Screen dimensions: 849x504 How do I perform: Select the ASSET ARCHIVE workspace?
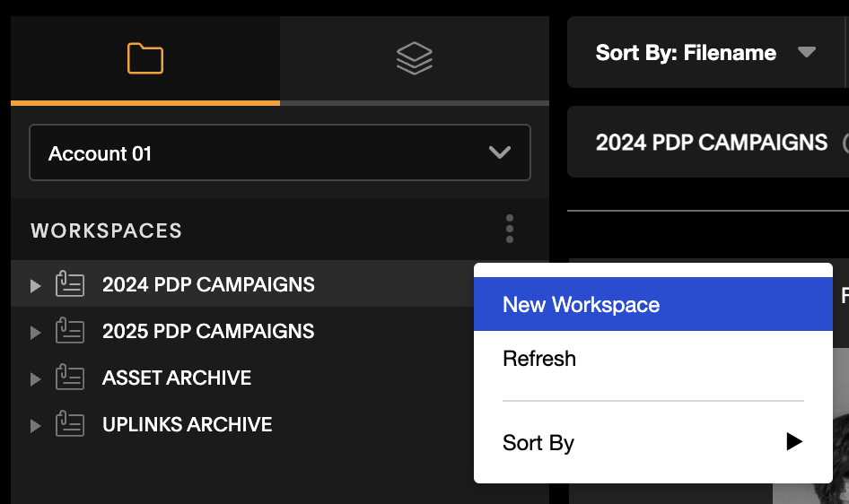tap(177, 378)
